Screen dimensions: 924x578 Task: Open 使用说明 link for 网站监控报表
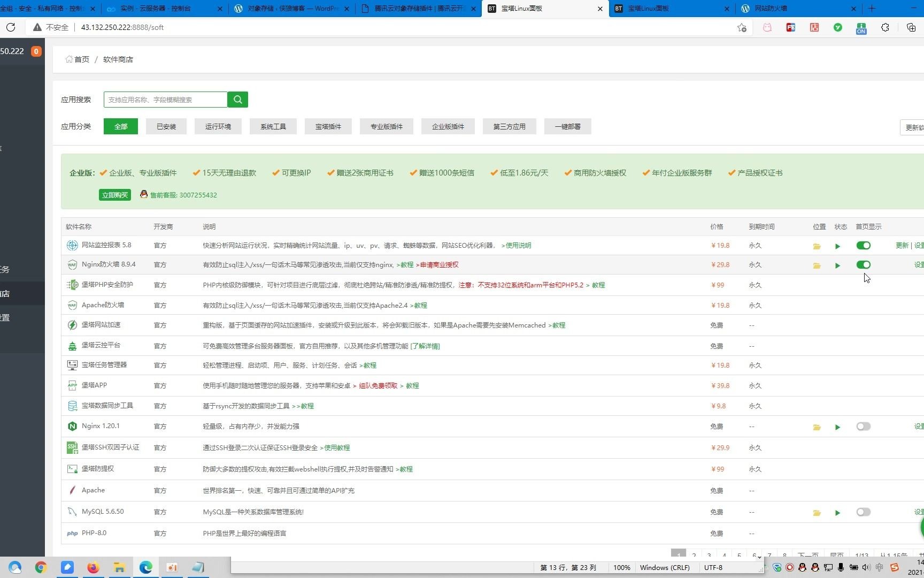(518, 246)
